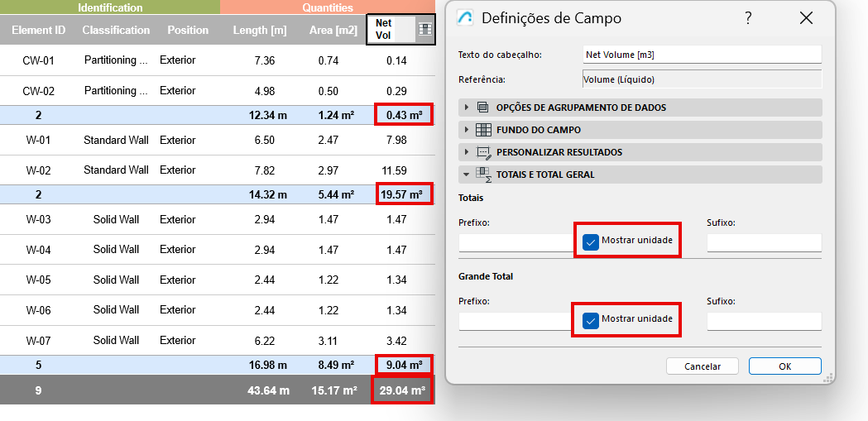Click the Totais Prefixo input field
868x421 pixels.
[516, 242]
